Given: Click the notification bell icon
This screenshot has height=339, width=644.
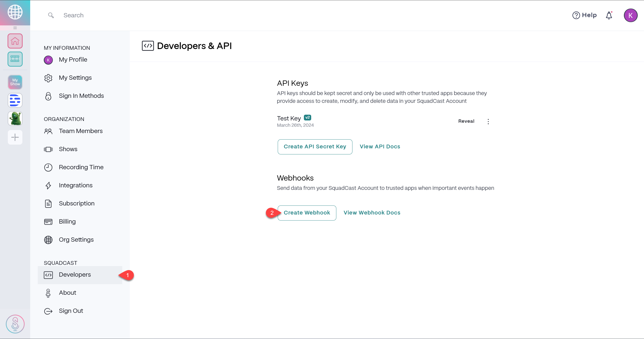Looking at the screenshot, I should 609,15.
